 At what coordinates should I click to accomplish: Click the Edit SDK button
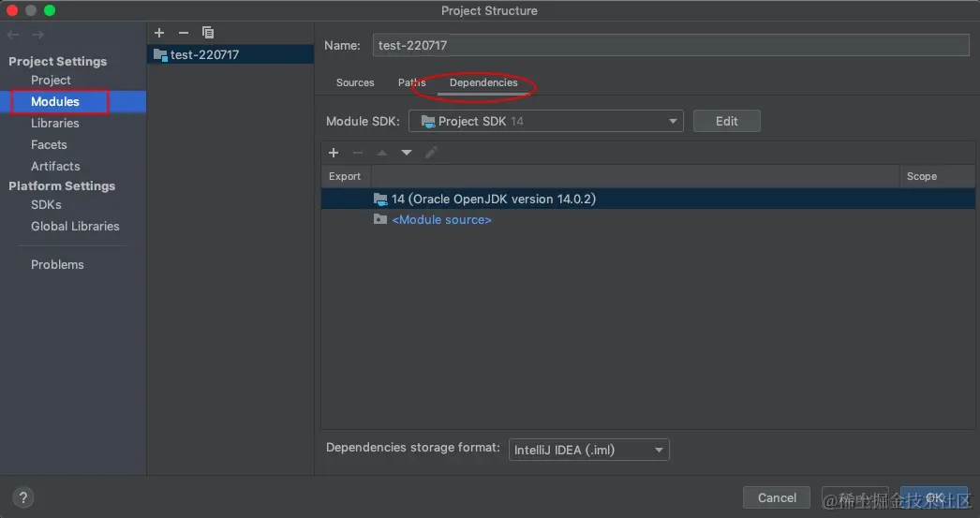point(726,121)
